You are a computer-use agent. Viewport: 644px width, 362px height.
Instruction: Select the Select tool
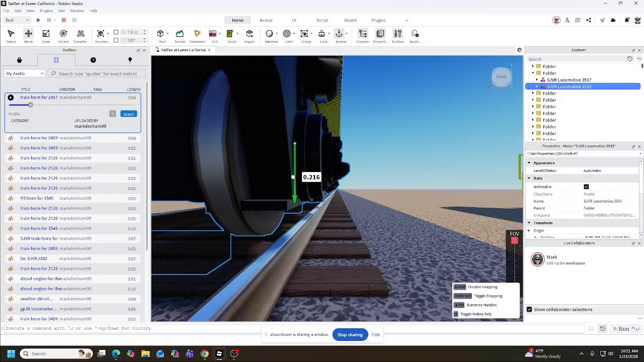point(11,36)
